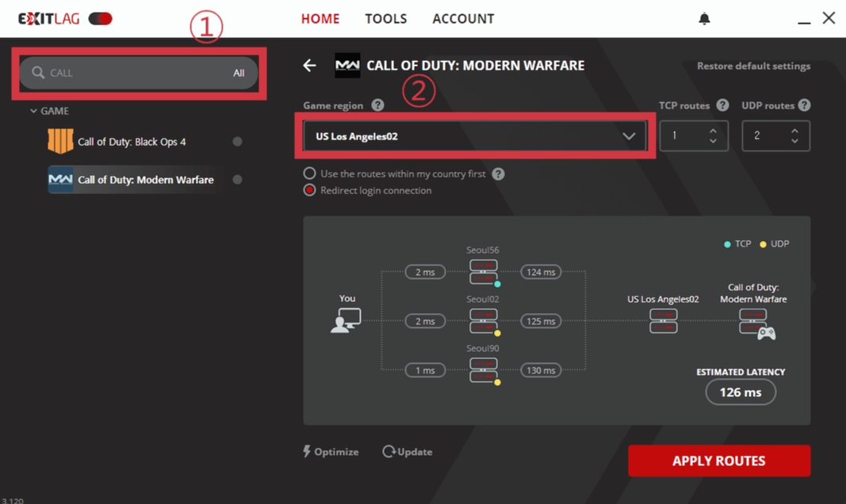Open the HOME tab
The height and width of the screenshot is (504, 846).
pyautogui.click(x=320, y=19)
